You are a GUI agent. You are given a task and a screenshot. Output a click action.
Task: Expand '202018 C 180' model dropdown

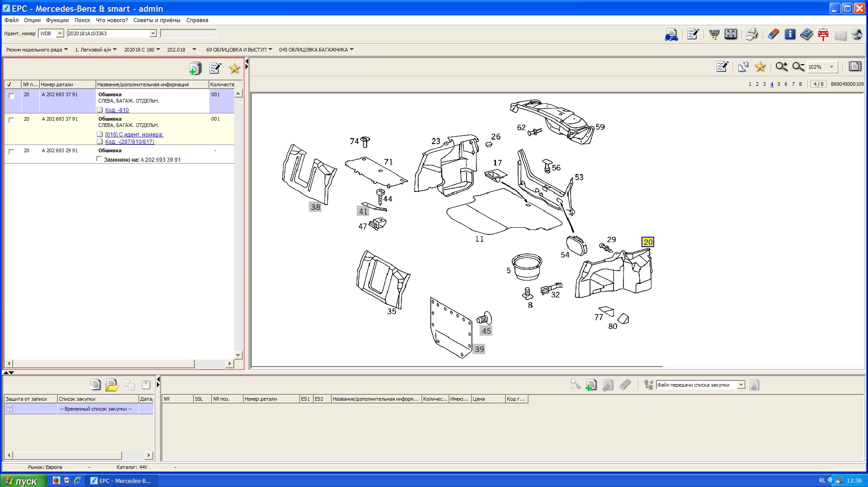pyautogui.click(x=158, y=50)
